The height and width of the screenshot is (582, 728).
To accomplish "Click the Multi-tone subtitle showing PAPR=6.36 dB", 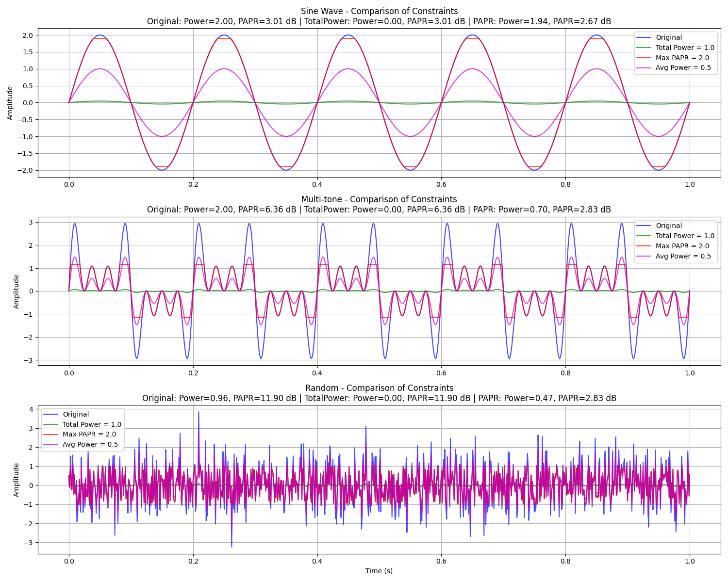I will [379, 210].
